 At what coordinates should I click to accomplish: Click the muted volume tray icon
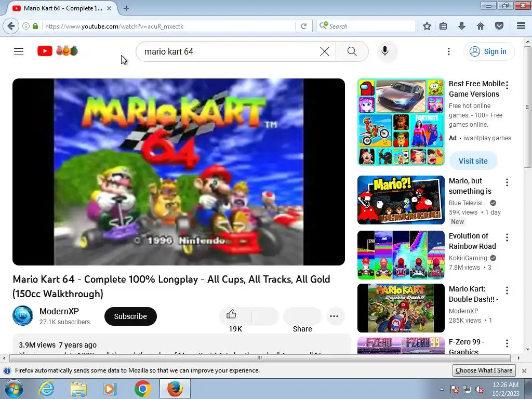click(480, 389)
